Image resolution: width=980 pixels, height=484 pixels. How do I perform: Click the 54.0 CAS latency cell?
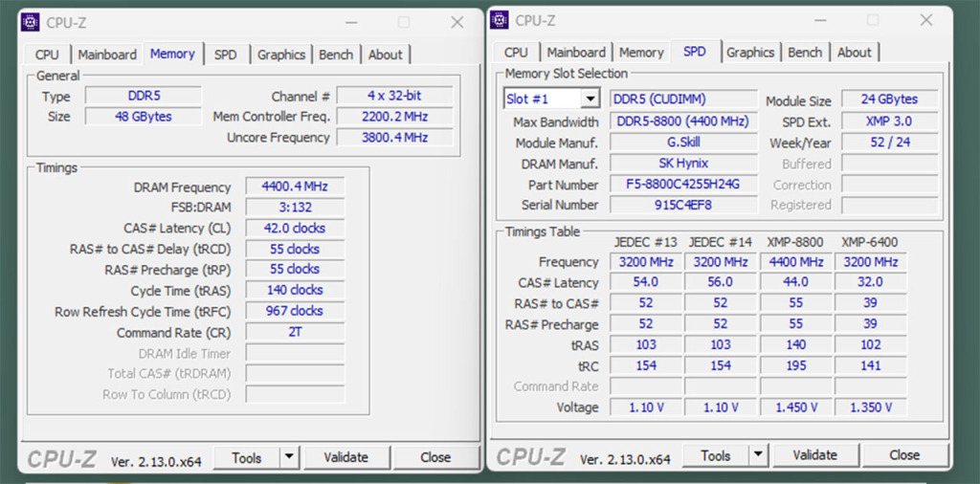pos(646,282)
